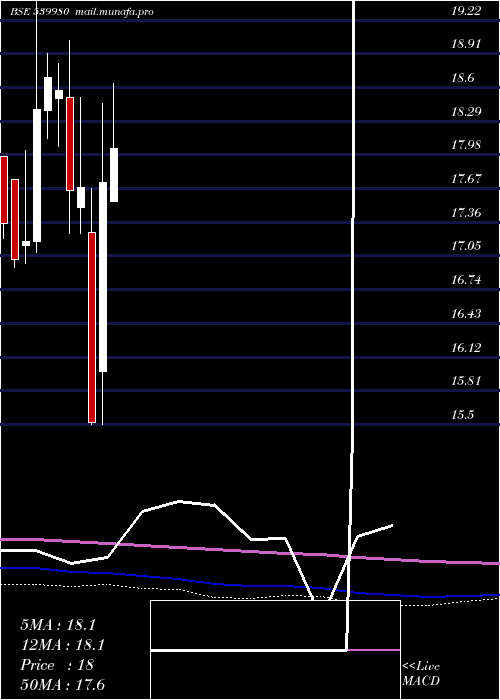
Task: Click the 19.22 price axis label
Action: tap(467, 11)
